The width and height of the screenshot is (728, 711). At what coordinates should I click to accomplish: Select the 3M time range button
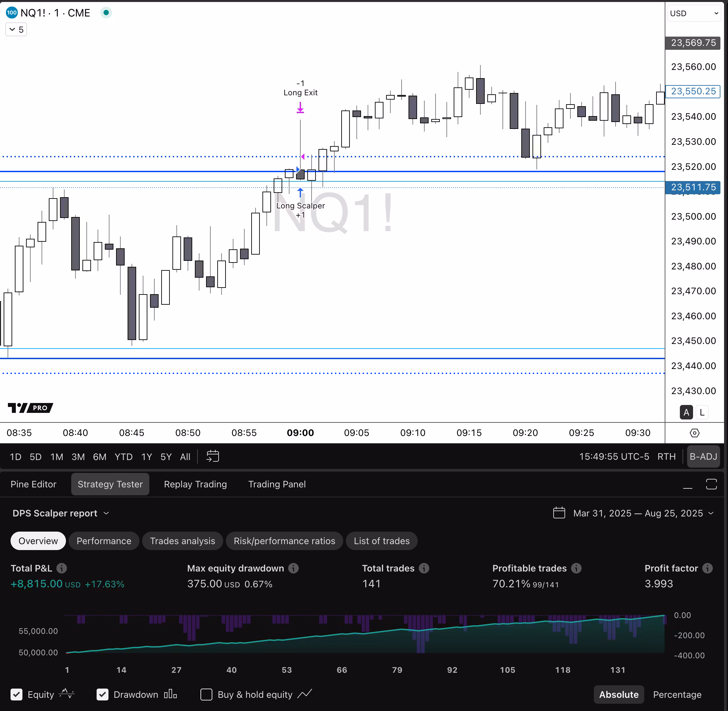click(78, 457)
